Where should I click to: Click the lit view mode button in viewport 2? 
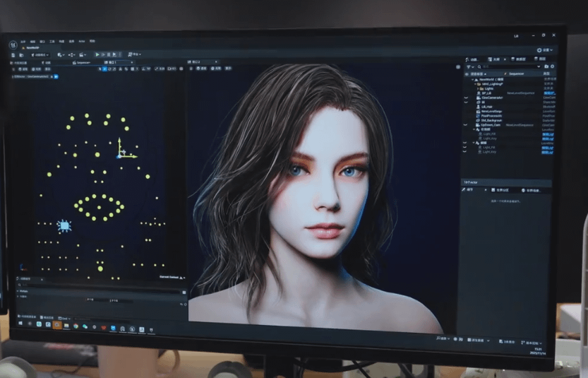click(x=215, y=69)
